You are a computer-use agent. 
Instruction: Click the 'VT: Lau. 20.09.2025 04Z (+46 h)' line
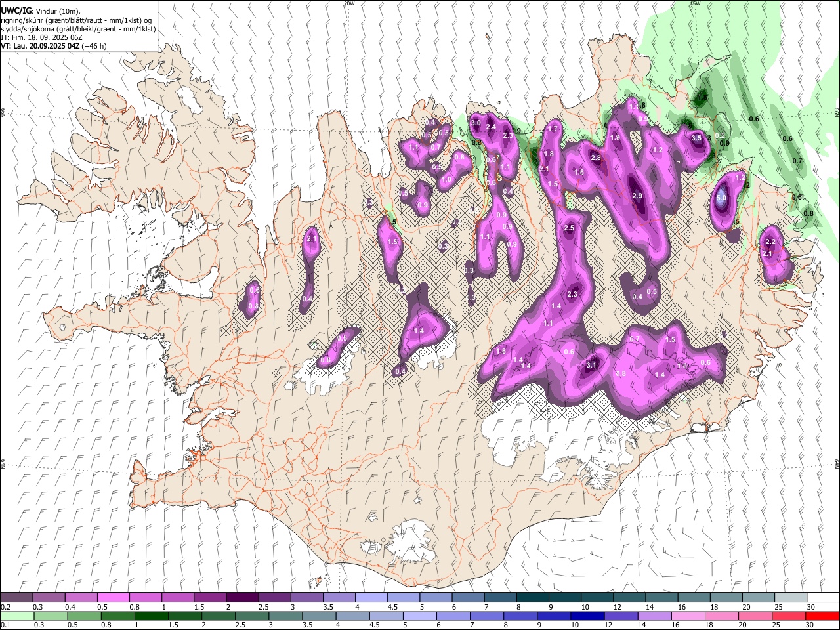(53, 47)
